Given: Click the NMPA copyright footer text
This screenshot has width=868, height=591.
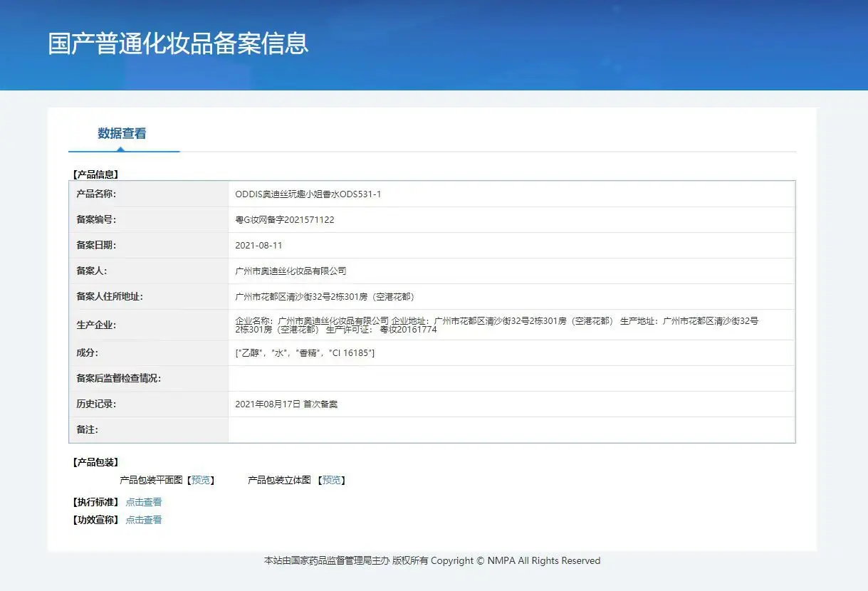Looking at the screenshot, I should click(x=432, y=561).
